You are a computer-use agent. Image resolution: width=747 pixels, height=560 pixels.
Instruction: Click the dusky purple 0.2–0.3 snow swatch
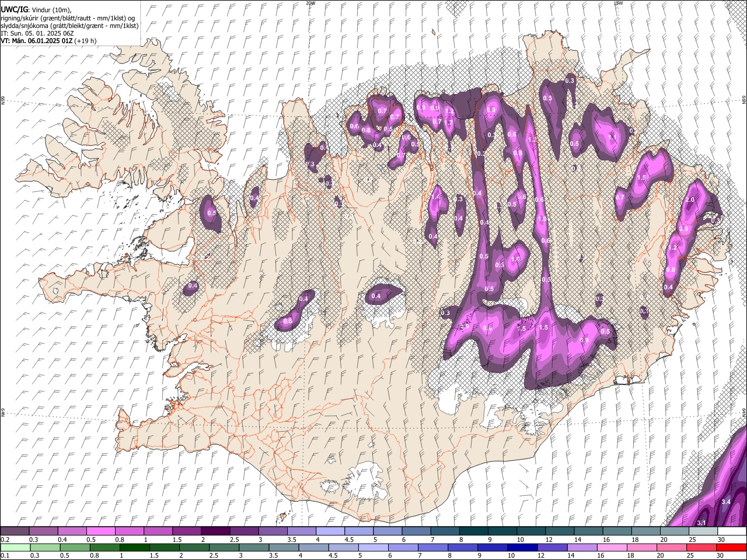pyautogui.click(x=15, y=531)
